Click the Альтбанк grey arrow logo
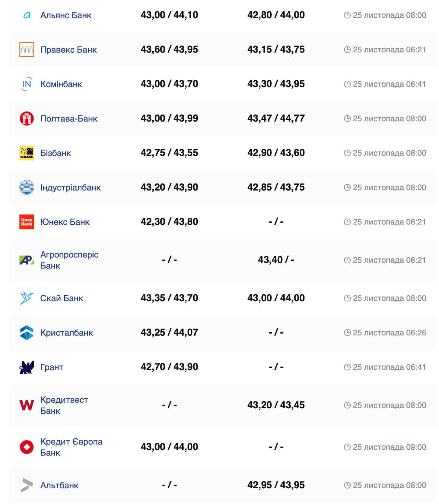Image resolution: width=439 pixels, height=504 pixels. [x=27, y=485]
